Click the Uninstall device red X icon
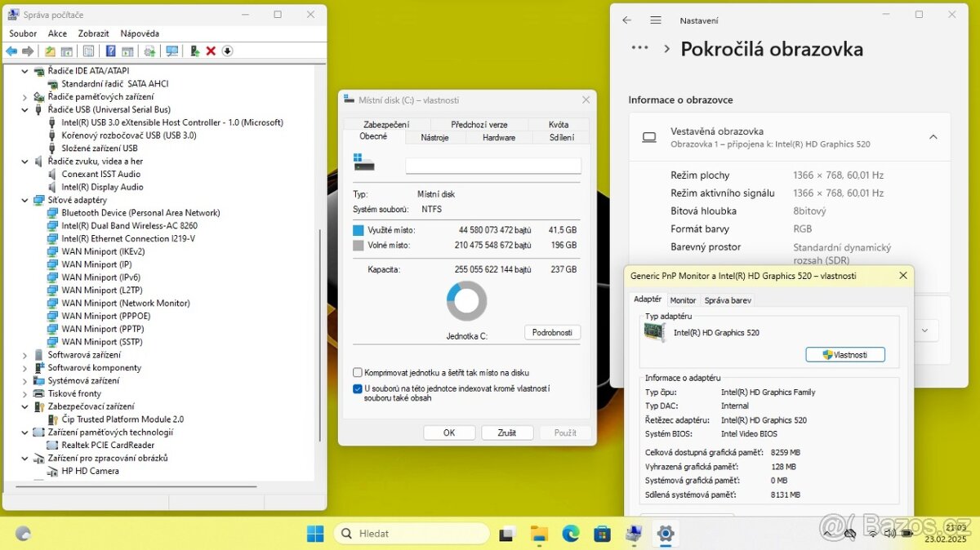980x550 pixels. coord(212,51)
